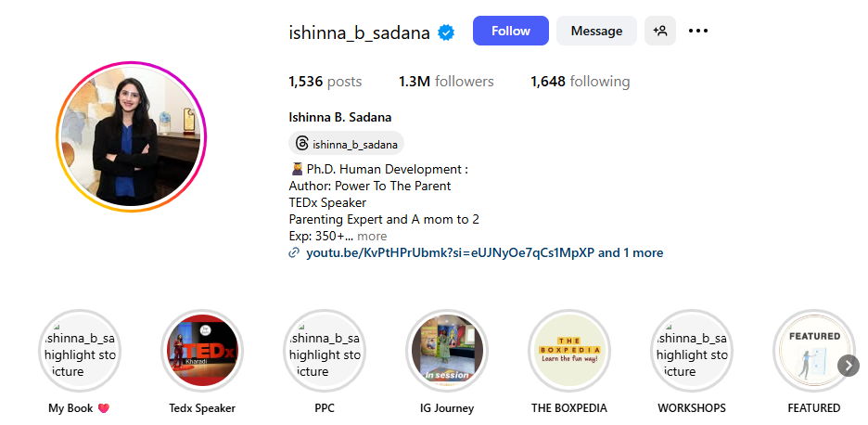Click the link chain icon beside youtu.be

click(294, 253)
